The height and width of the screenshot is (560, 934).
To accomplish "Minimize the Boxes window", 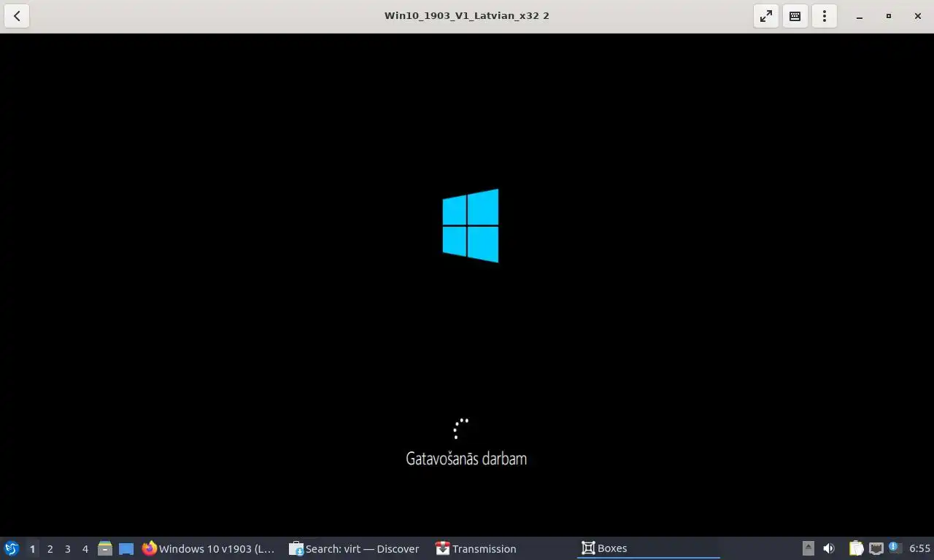I will click(860, 16).
